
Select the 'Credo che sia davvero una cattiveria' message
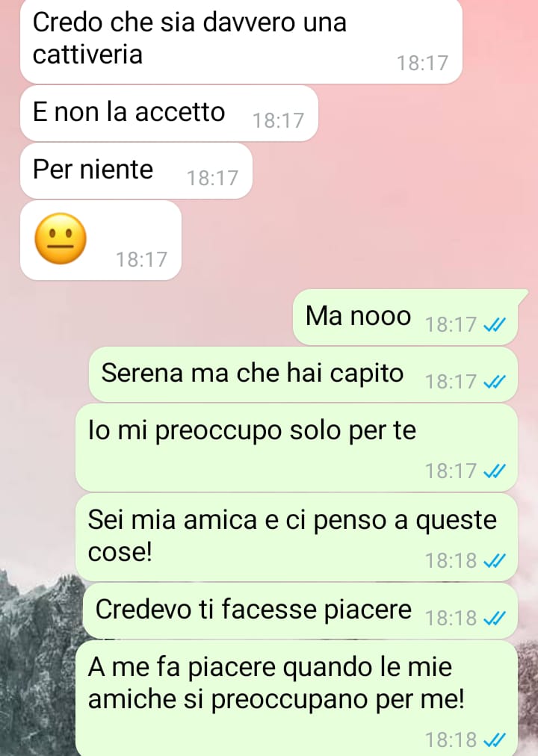pyautogui.click(x=241, y=42)
